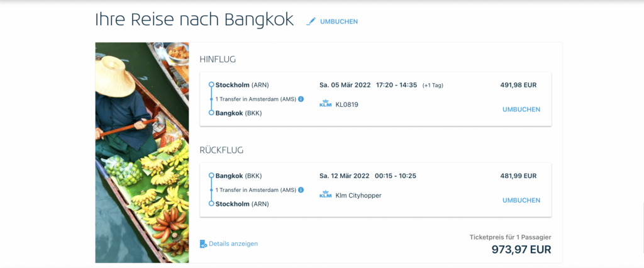Click the pencil icon beside the Bangkok title
The image size is (644, 268).
click(311, 21)
